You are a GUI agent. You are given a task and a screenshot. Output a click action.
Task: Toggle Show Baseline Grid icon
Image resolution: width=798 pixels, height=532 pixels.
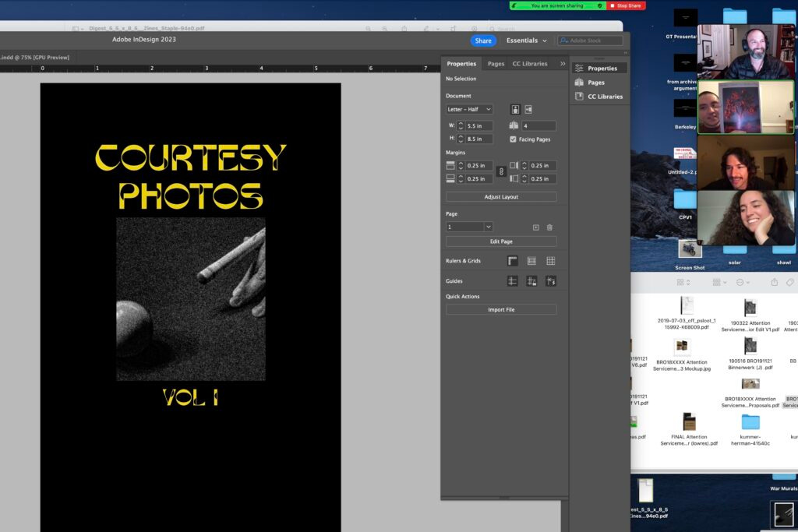coord(531,261)
